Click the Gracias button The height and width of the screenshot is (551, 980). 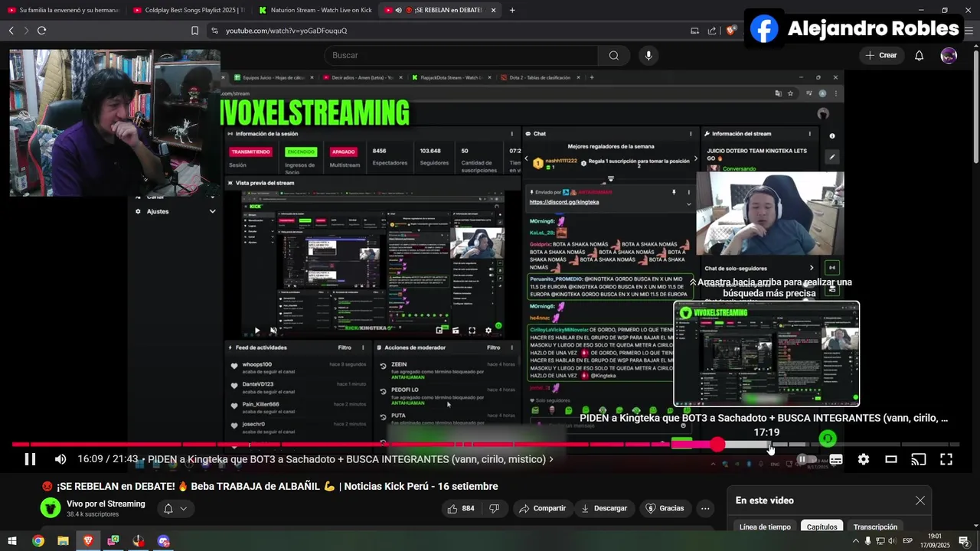pos(665,508)
